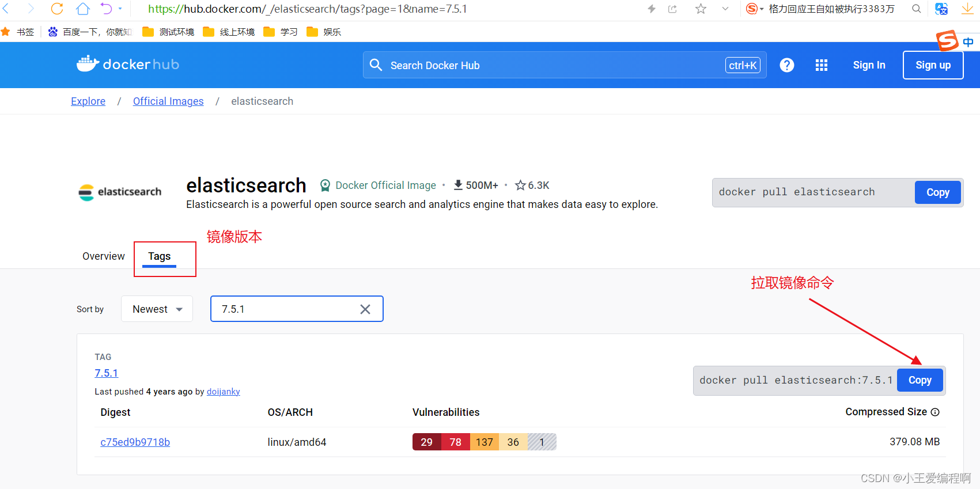Screen dimensions: 980x489
Task: Open the 线上环境 bookmark folder
Action: pos(229,32)
